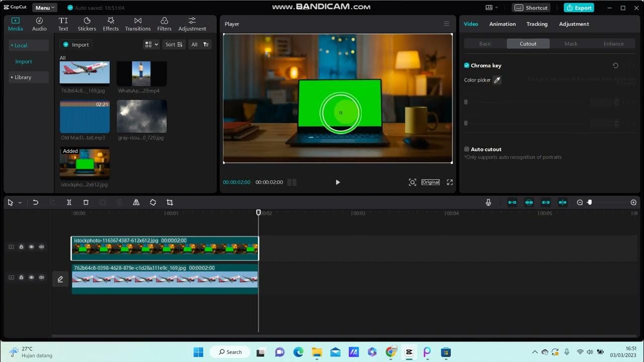644x362 pixels.
Task: Mute the istockphoto track
Action: [41, 247]
